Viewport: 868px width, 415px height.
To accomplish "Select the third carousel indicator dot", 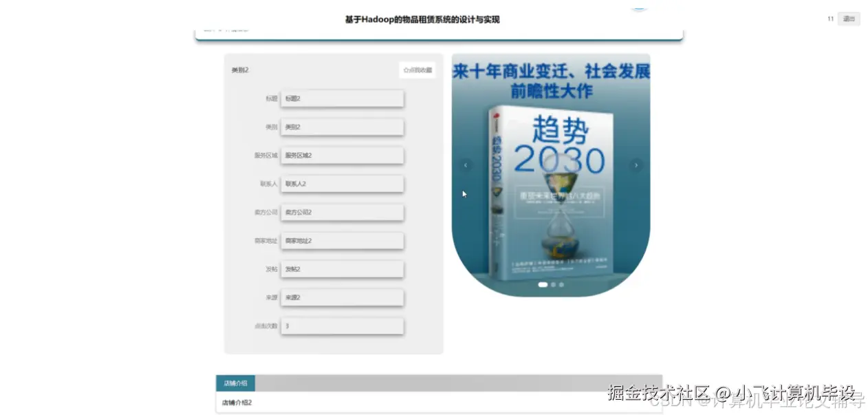I will pyautogui.click(x=561, y=284).
